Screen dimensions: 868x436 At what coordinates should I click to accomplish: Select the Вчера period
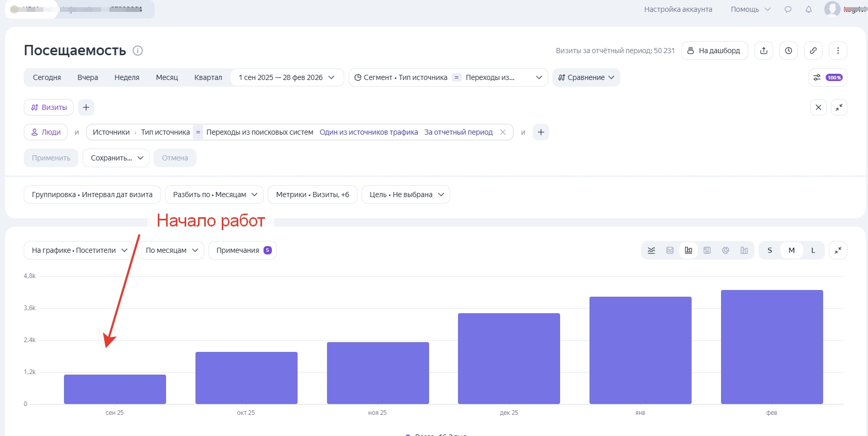point(88,77)
